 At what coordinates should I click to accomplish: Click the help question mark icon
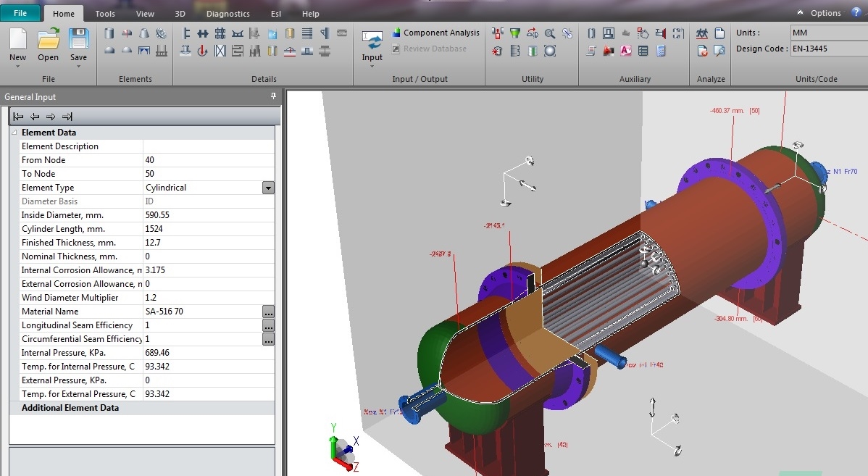(x=856, y=12)
